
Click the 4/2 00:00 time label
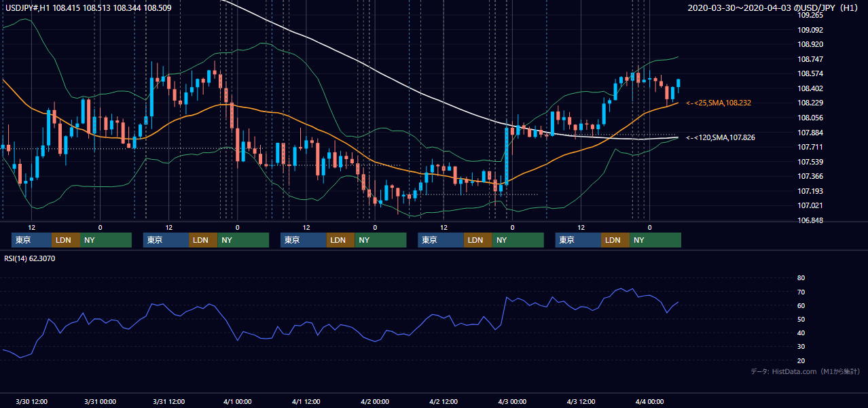coord(375,401)
